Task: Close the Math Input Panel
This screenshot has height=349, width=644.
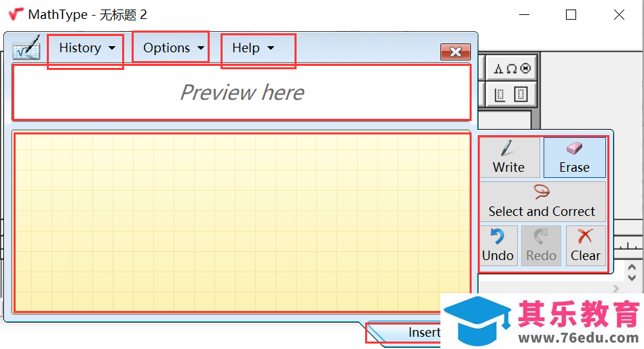Action: coord(455,52)
